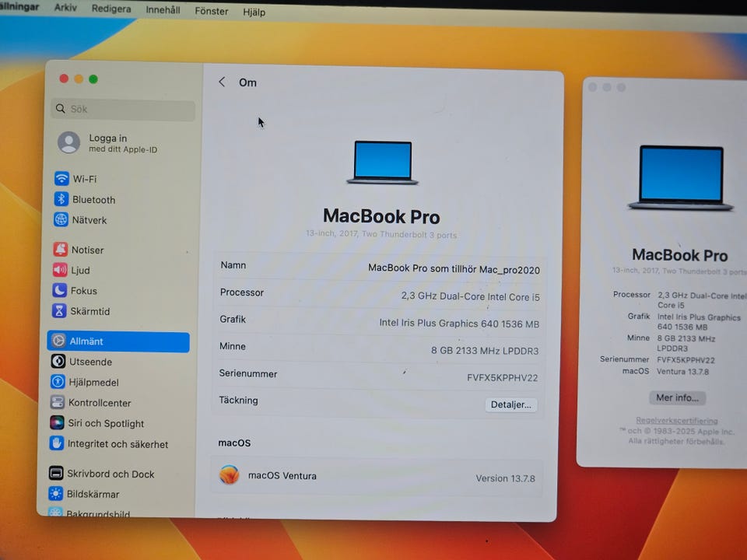Open Wi-Fi settings icon in sidebar
The height and width of the screenshot is (560, 747).
[61, 179]
